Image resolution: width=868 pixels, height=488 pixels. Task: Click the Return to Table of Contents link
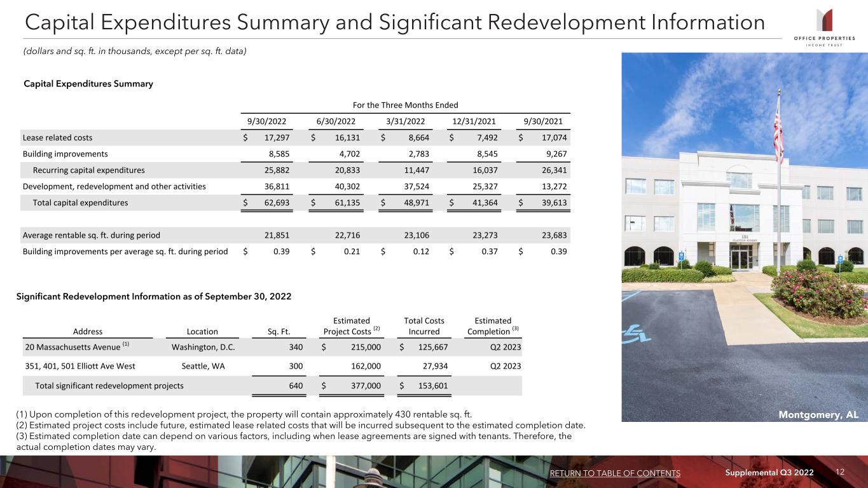(x=614, y=473)
